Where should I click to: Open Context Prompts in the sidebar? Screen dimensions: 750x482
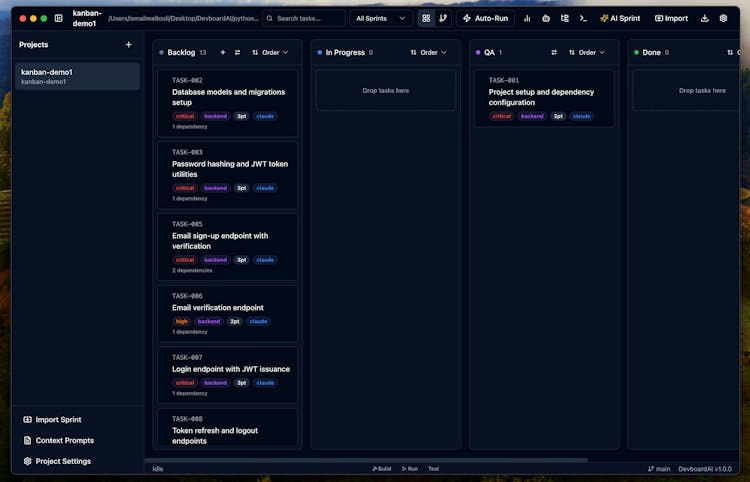(x=64, y=440)
